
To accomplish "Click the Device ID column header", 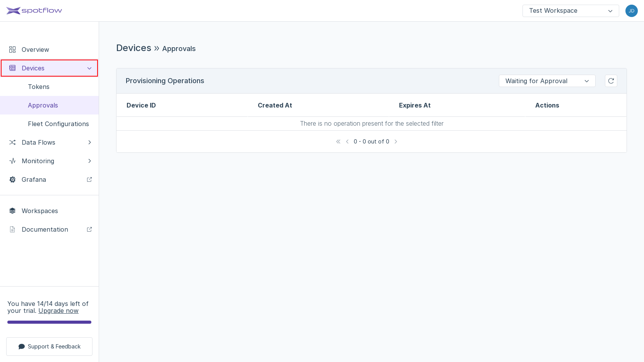I will 141,105.
